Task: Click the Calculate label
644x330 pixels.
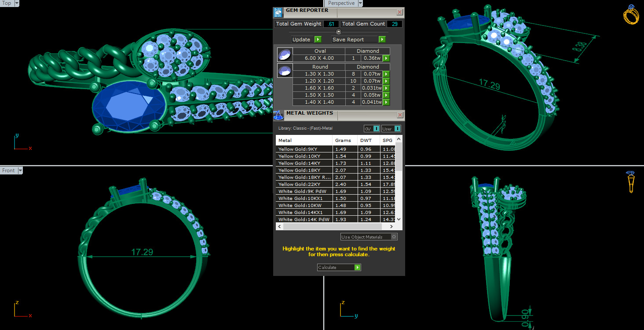Action: point(327,267)
